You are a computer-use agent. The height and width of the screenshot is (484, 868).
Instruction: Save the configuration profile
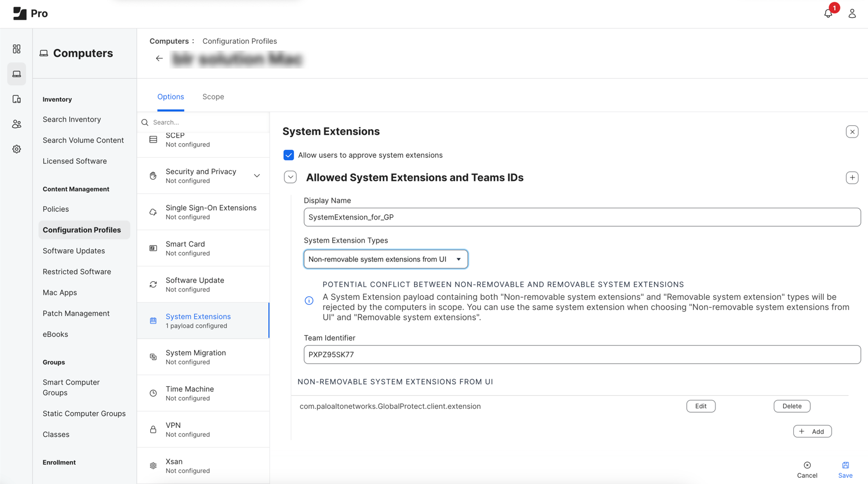coord(845,469)
